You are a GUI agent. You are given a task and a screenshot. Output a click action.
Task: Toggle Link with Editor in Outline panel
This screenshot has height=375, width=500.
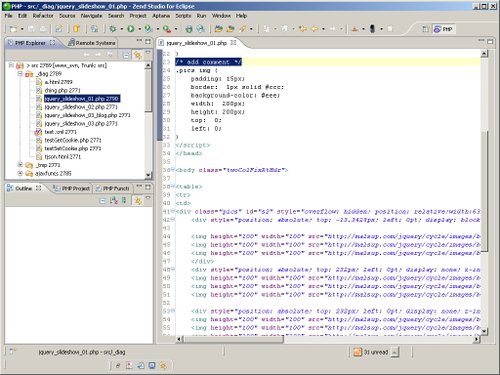coord(137,200)
